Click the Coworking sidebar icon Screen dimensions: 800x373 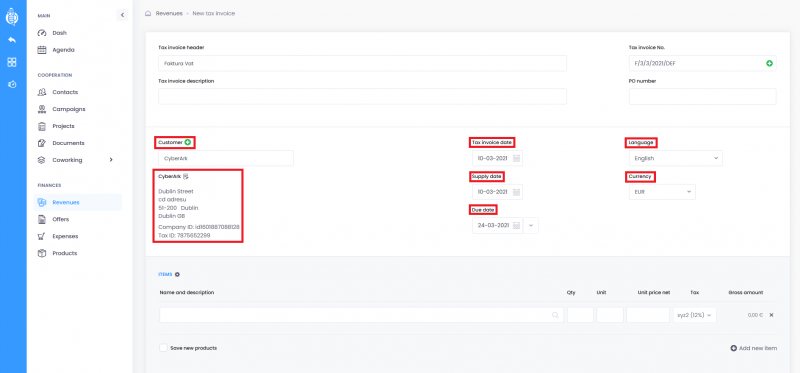coord(42,160)
